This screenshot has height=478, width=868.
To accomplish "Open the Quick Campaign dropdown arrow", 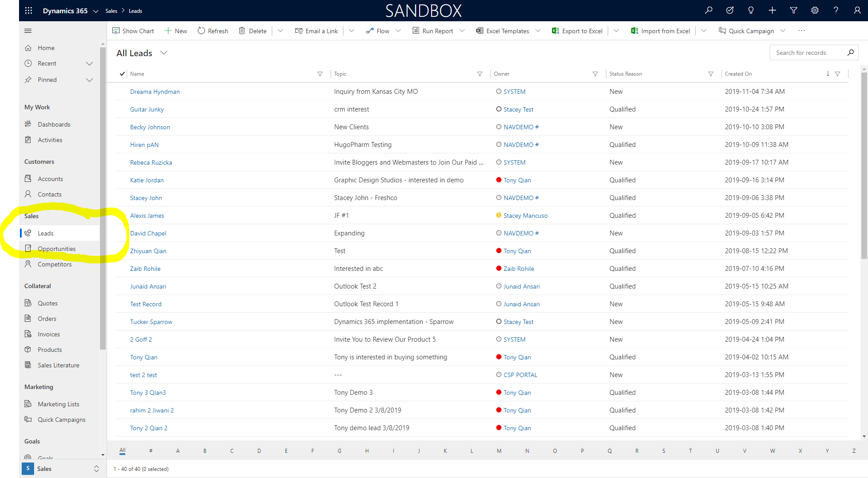I will click(783, 31).
